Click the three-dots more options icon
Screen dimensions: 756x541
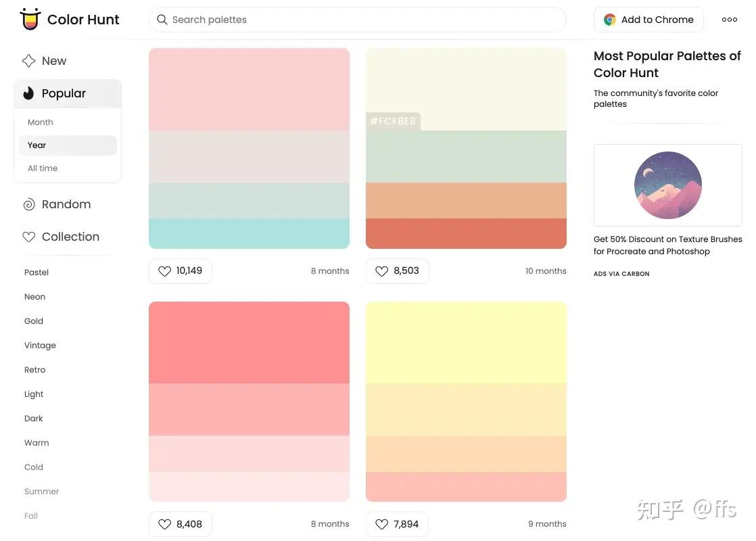[x=730, y=20]
